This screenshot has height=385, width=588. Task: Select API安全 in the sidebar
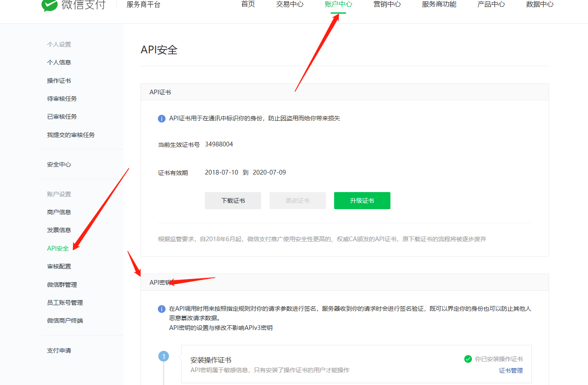click(x=58, y=248)
